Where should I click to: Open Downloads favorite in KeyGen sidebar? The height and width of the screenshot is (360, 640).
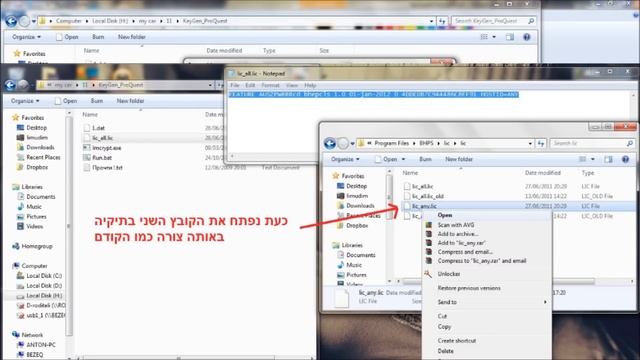pos(40,147)
